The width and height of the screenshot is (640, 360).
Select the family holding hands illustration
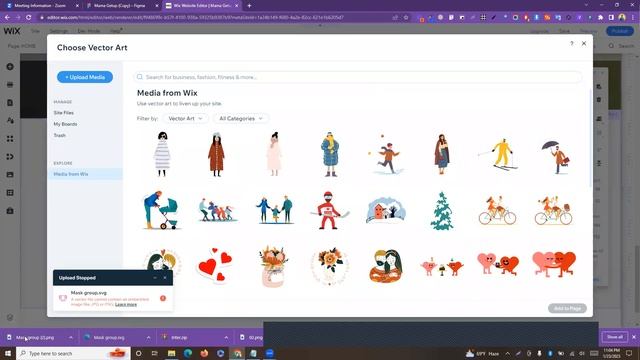[274, 210]
